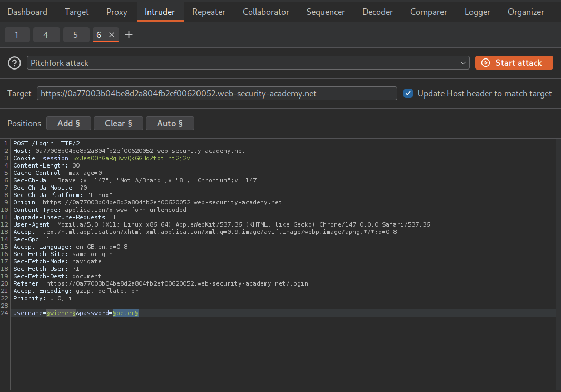
Task: Switch to Intruder sub-tab 1
Action: point(16,35)
